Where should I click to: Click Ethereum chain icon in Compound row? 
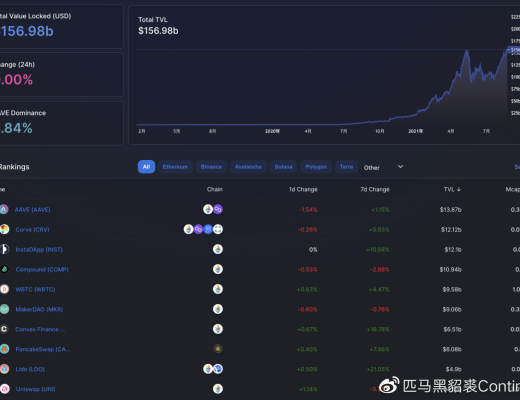pyautogui.click(x=218, y=269)
